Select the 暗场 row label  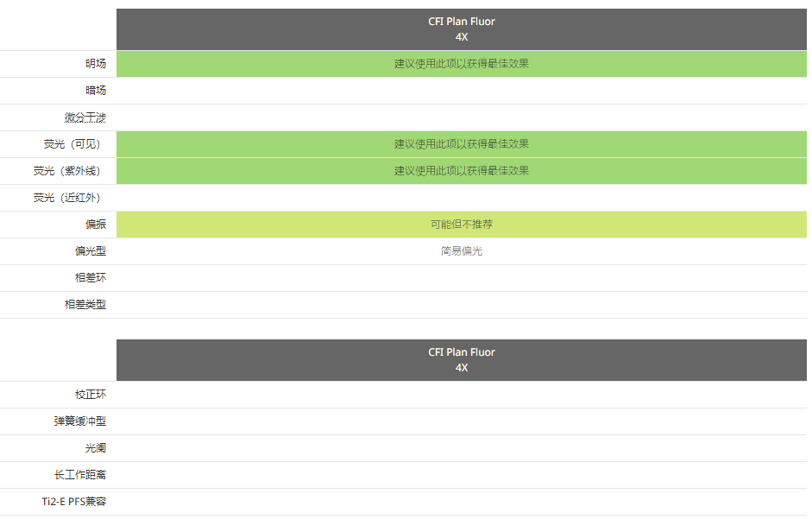click(x=96, y=90)
